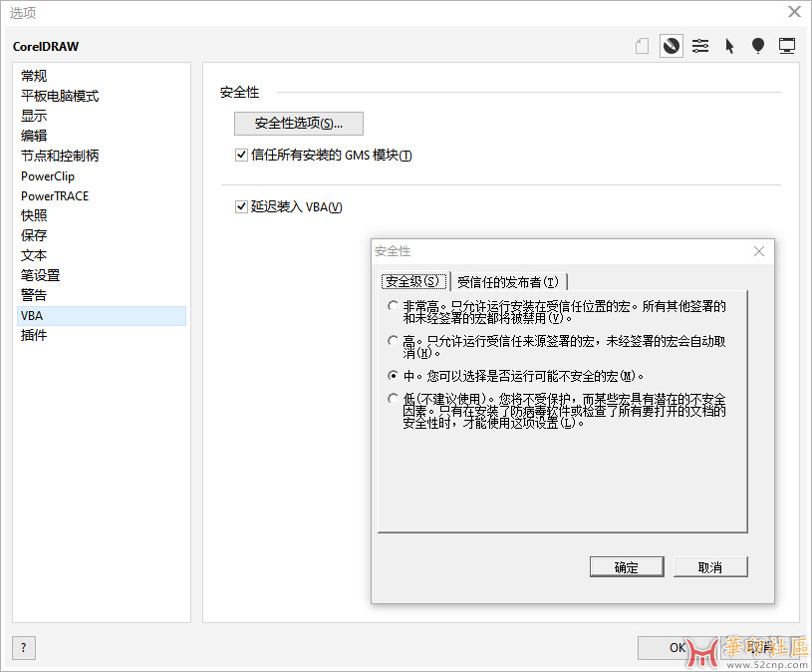This screenshot has width=812, height=672.
Task: Close the 选项 window with X
Action: pos(794,11)
